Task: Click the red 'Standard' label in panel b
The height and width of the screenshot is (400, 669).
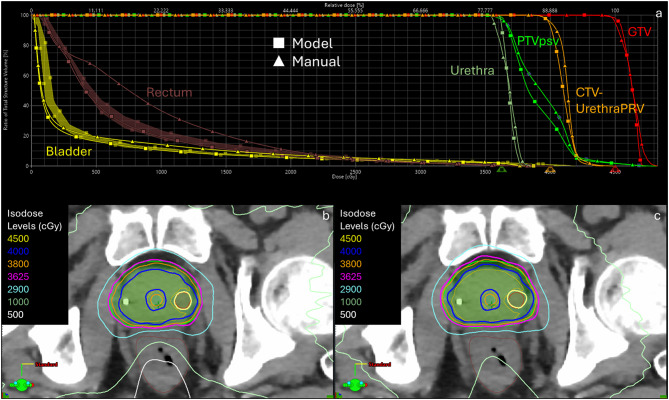Action: [46, 365]
